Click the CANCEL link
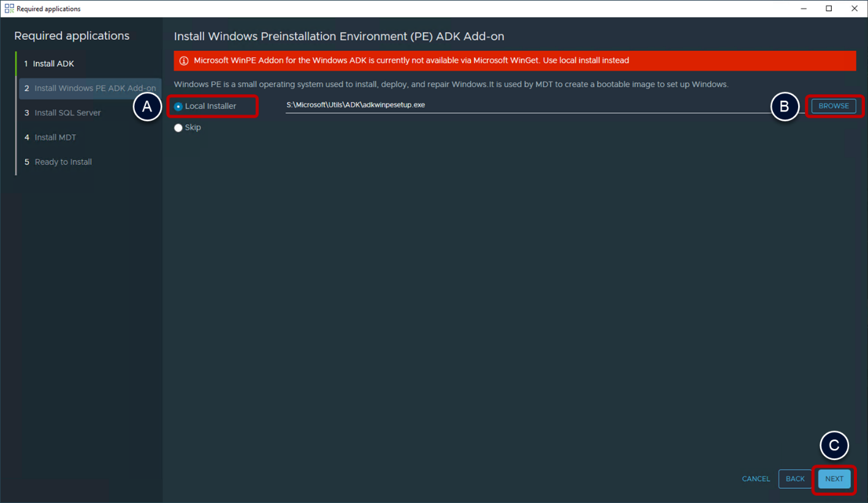868x503 pixels. tap(756, 479)
